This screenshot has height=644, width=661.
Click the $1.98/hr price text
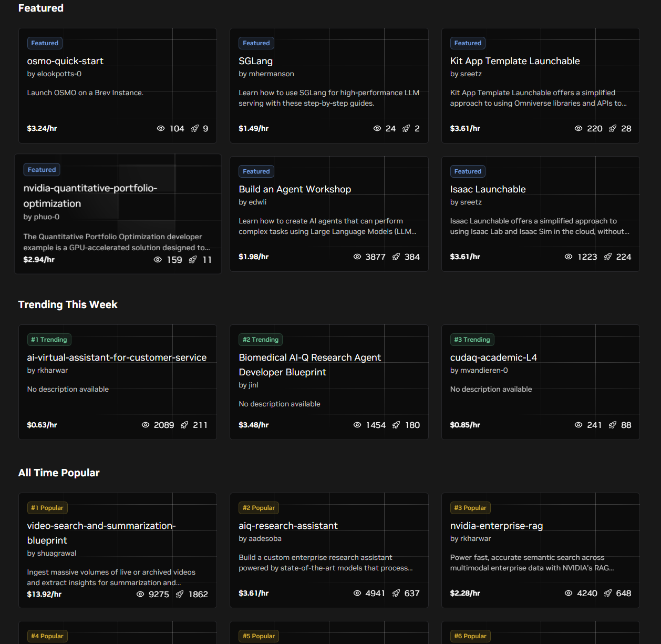point(253,257)
